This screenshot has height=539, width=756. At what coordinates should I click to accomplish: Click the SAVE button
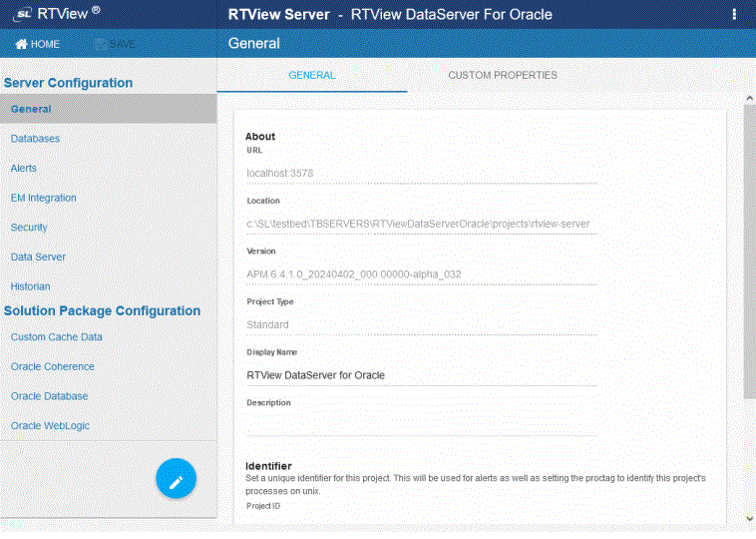click(116, 44)
